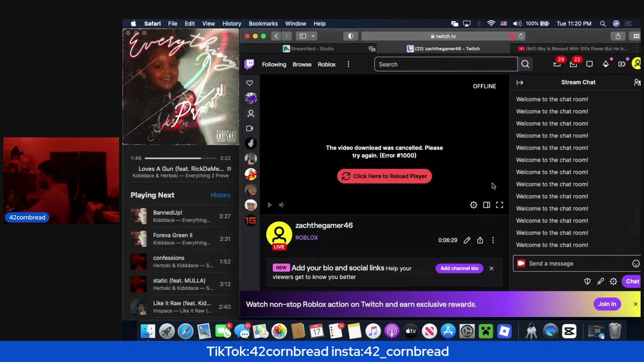
Task: Open the Safari menu
Action: [152, 24]
